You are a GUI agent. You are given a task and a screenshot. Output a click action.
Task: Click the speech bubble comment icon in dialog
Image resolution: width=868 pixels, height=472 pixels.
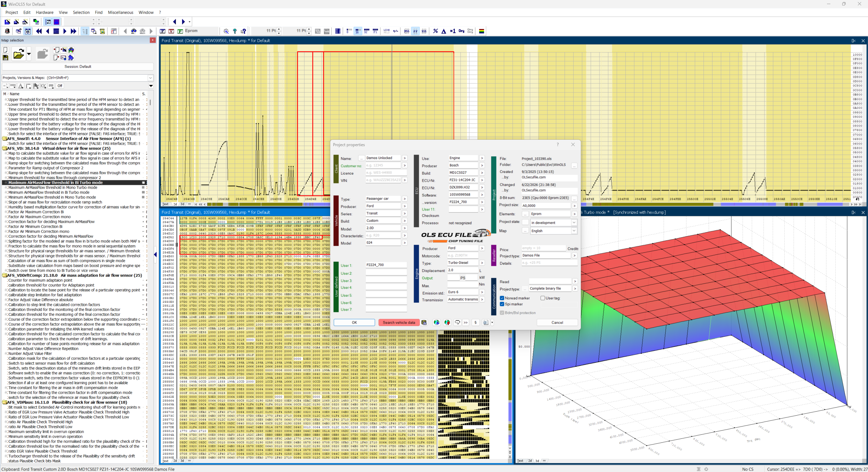coord(457,322)
